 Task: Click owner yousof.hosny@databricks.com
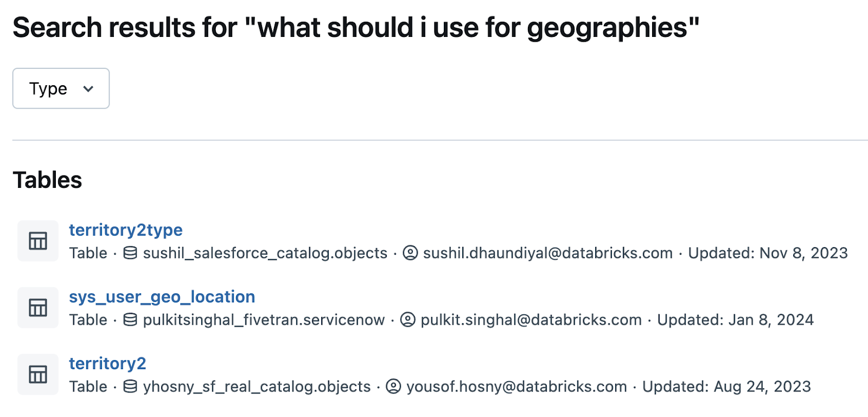pyautogui.click(x=517, y=387)
